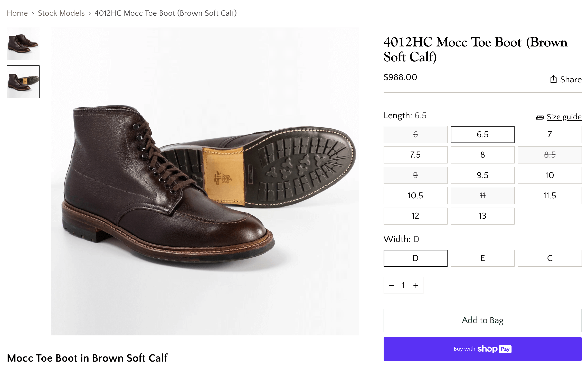Choose width E option
The width and height of the screenshot is (588, 368).
(482, 258)
